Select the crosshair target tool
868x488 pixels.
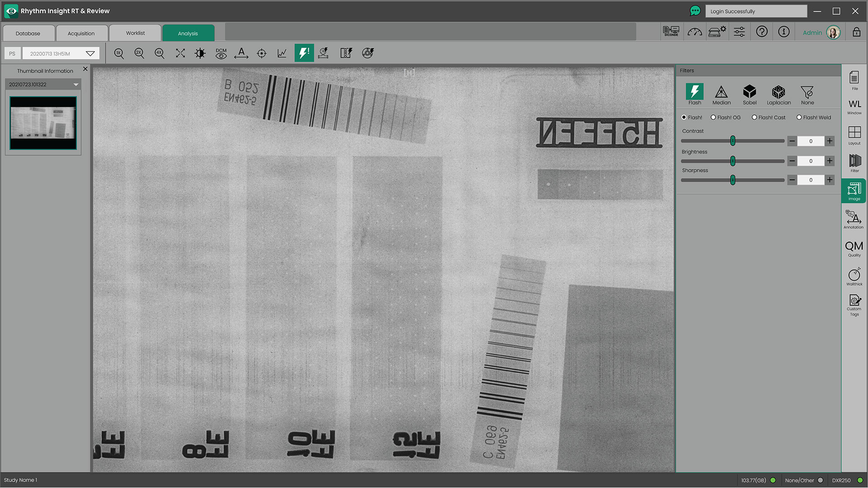point(262,53)
